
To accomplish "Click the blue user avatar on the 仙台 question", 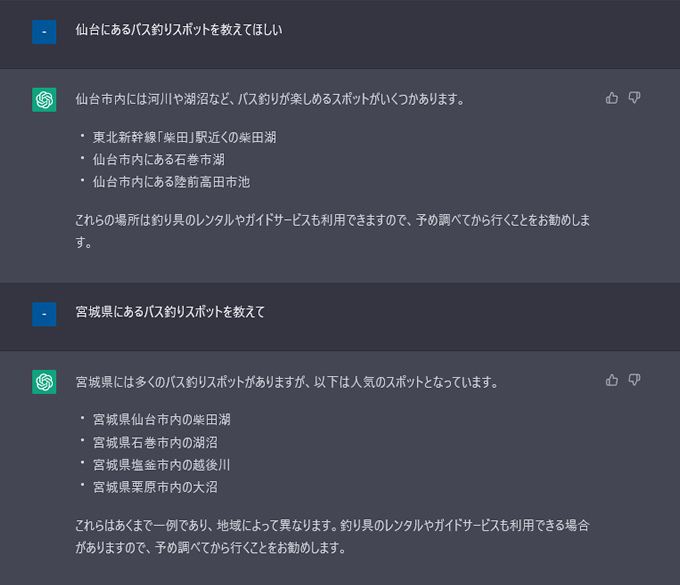I will 44,32.
